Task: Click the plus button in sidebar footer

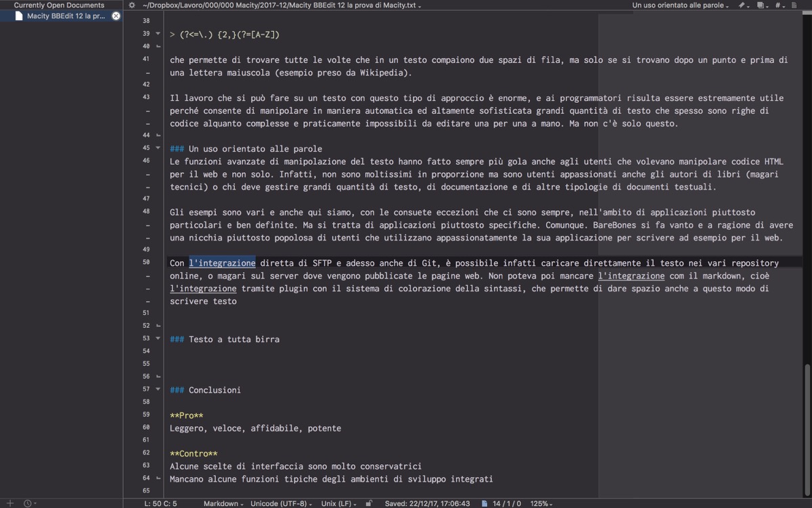Action: 9,503
